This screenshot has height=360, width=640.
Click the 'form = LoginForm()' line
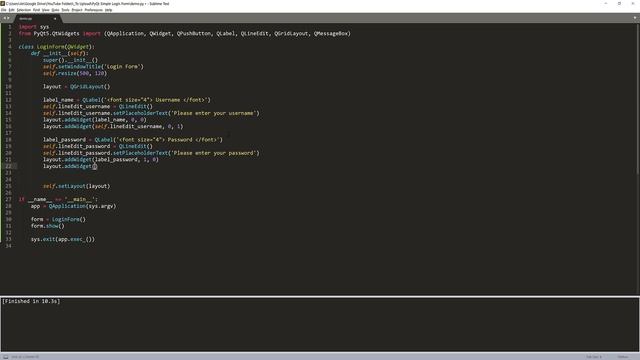pos(58,219)
